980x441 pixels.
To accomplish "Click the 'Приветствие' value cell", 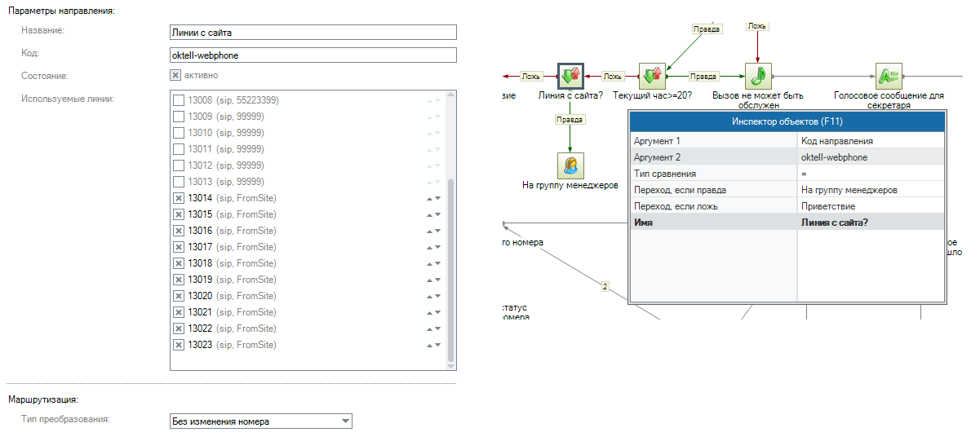I will [871, 206].
